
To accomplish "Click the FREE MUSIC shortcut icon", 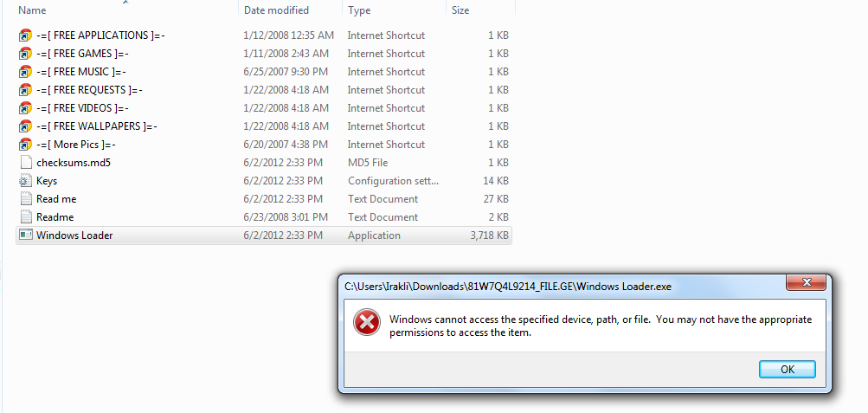I will point(25,72).
